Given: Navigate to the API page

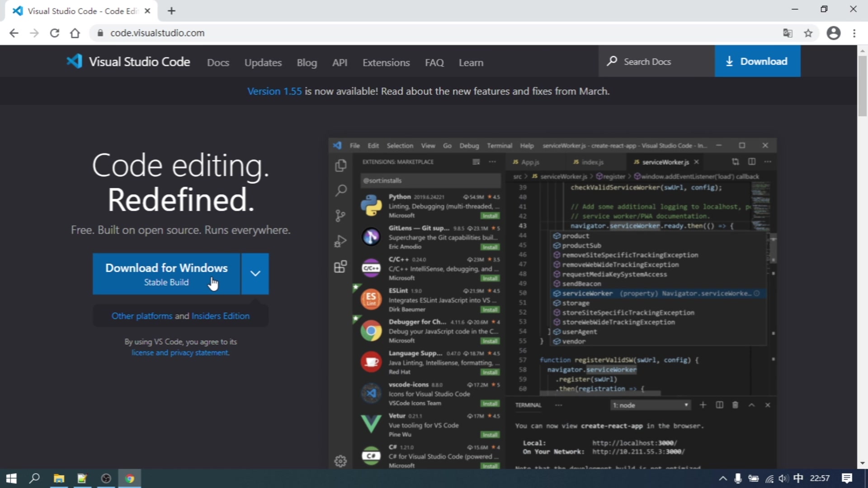Looking at the screenshot, I should [340, 62].
